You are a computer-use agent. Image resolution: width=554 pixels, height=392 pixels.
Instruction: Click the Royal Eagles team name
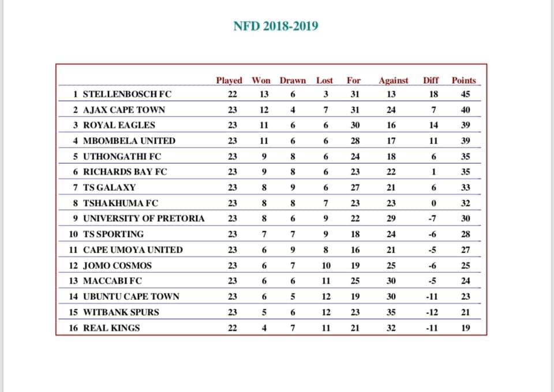119,125
